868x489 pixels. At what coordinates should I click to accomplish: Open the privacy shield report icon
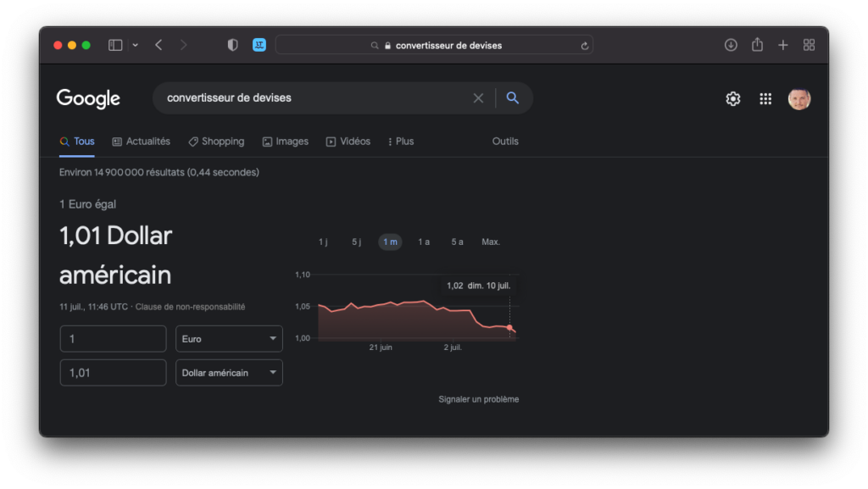click(x=232, y=46)
